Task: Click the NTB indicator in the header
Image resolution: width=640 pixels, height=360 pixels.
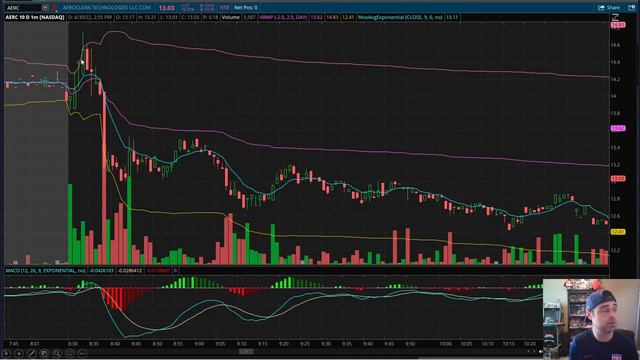Action: coord(224,8)
